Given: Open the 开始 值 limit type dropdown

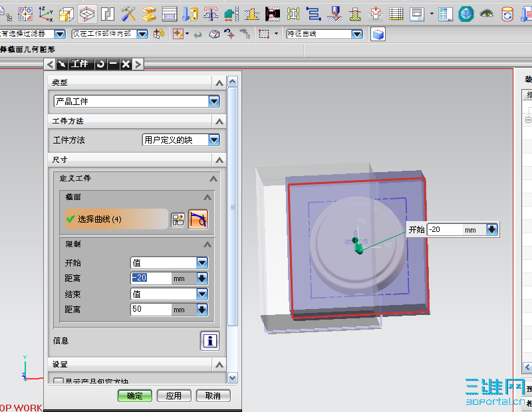Looking at the screenshot, I should pyautogui.click(x=202, y=262).
